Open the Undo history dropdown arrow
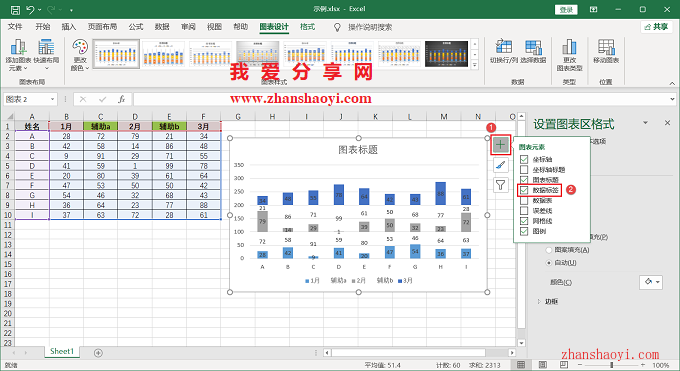Screen dimensions: 680x371 (x=39, y=10)
